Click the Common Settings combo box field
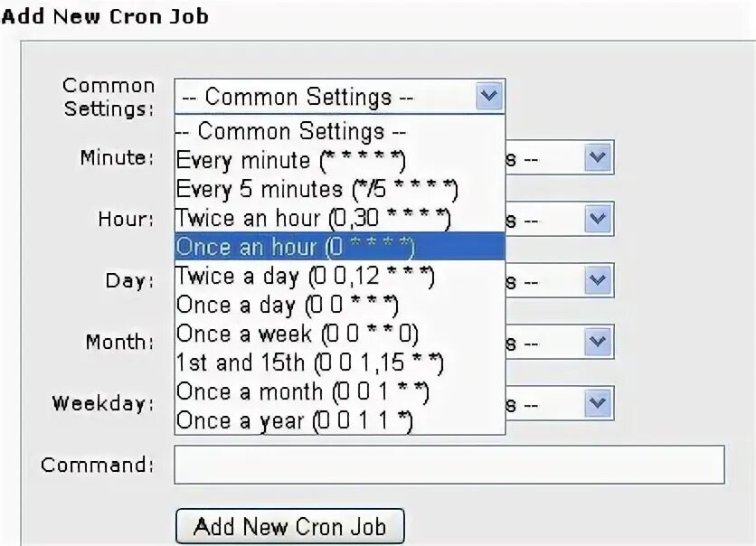 324,97
